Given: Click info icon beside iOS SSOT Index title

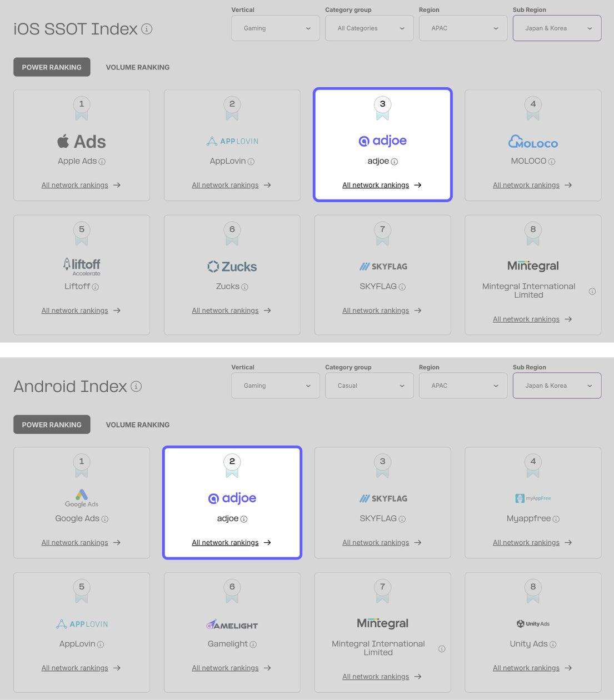Looking at the screenshot, I should (147, 29).
